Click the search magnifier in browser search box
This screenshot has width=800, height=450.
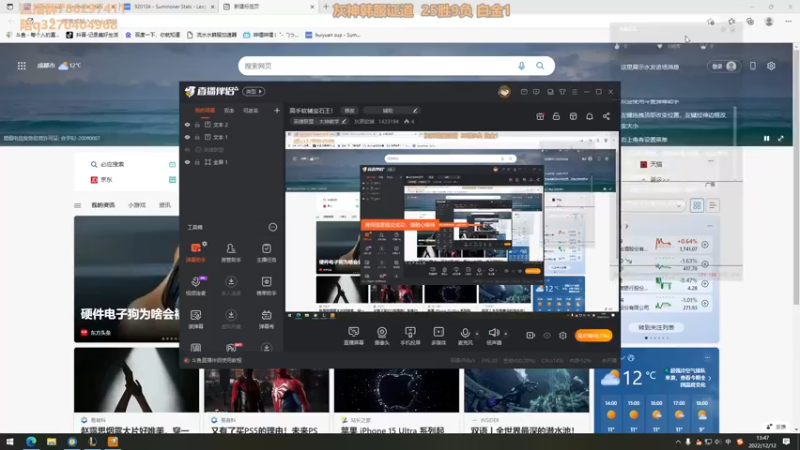[540, 66]
